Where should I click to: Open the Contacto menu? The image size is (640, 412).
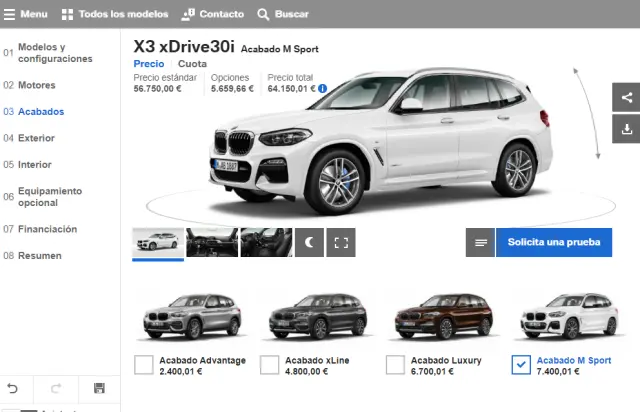(213, 14)
